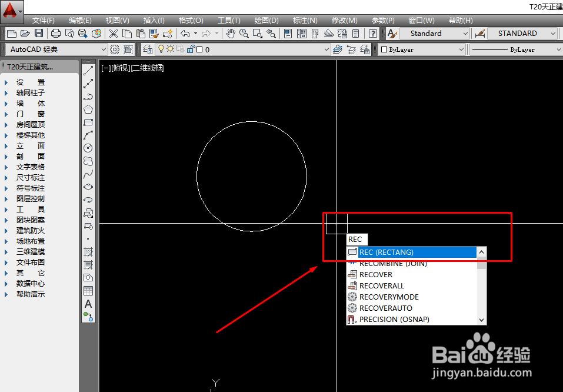Click the [俯视] viewport view label
The height and width of the screenshot is (392, 563).
point(121,68)
